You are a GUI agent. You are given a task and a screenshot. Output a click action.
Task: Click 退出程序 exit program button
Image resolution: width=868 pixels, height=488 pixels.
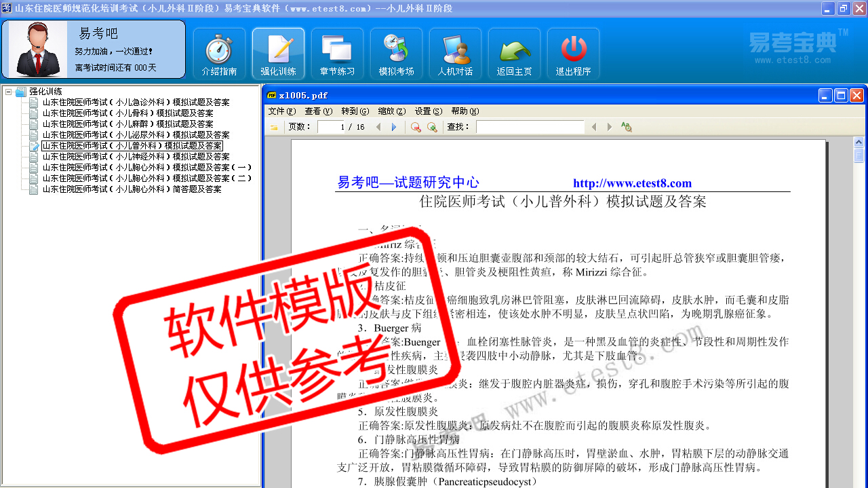[573, 54]
